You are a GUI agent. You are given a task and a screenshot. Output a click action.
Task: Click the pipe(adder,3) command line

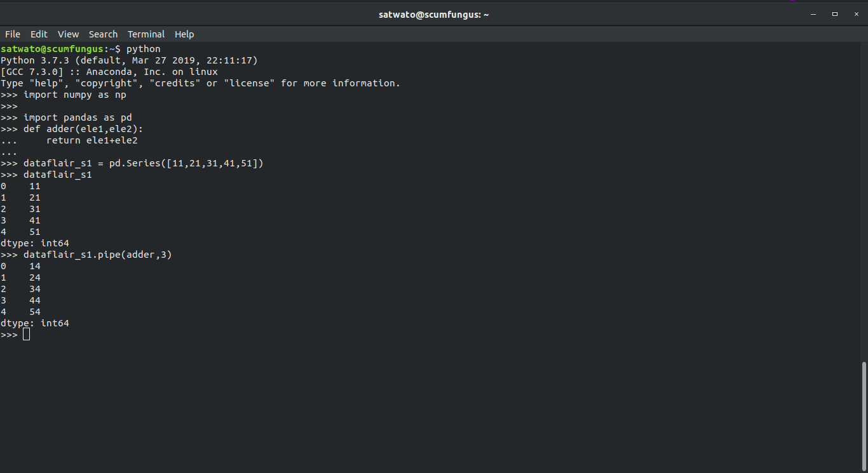87,254
